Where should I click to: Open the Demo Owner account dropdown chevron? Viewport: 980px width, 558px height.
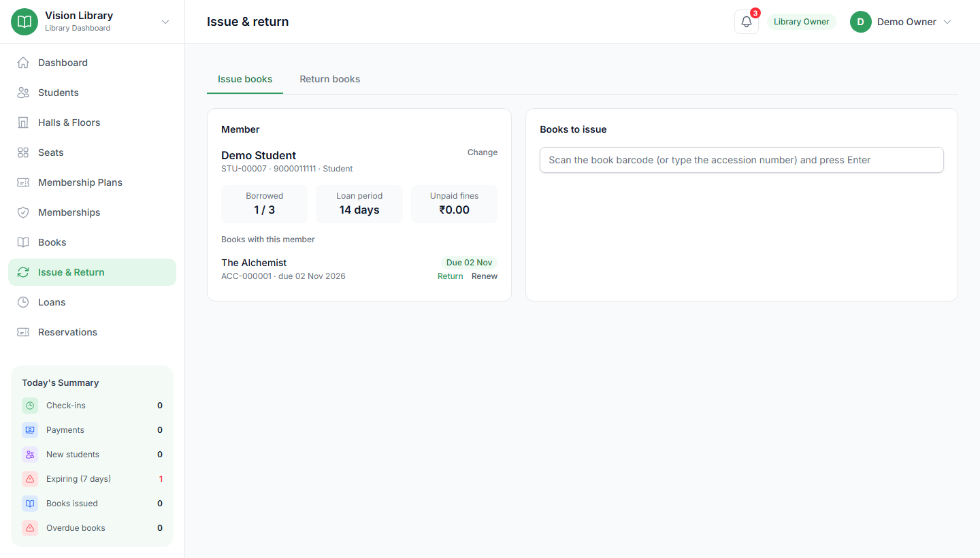947,22
